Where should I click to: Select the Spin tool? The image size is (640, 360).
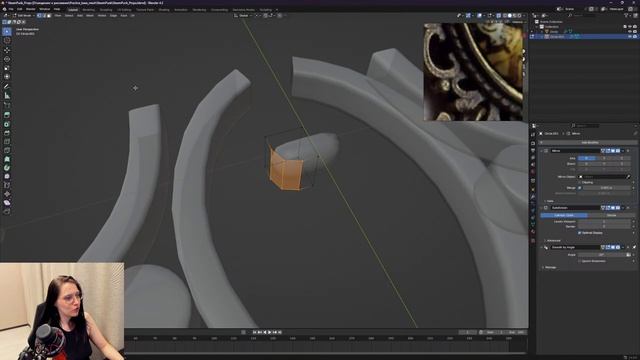click(7, 168)
